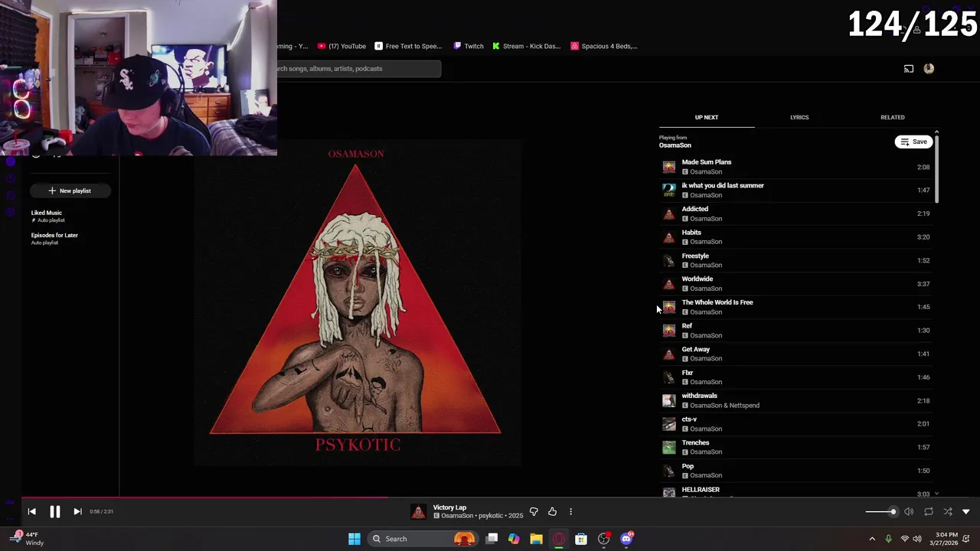Open Copilot from the taskbar
Image resolution: width=980 pixels, height=551 pixels.
(514, 539)
